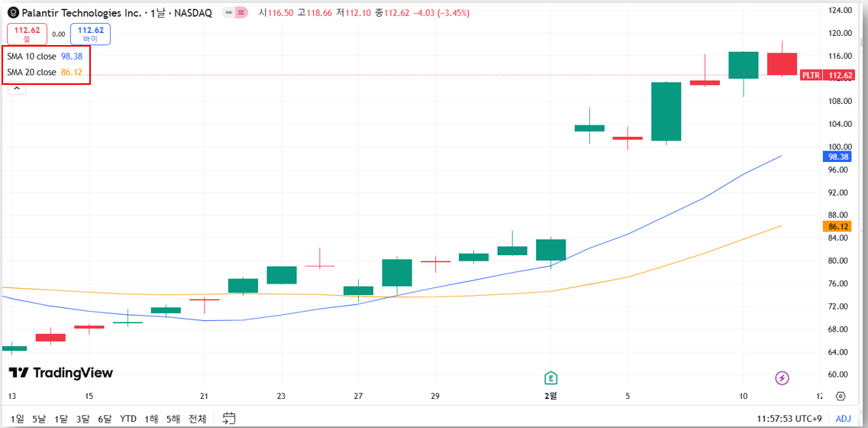Screen dimensions: 868x428
Task: Click the red 112.62 셀 sell button
Action: 27,34
